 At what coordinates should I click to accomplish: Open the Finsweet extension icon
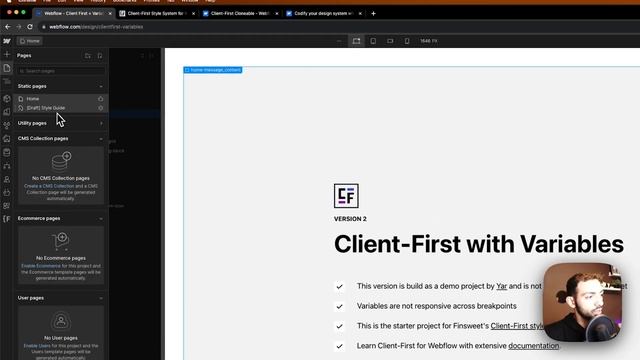tap(7, 219)
